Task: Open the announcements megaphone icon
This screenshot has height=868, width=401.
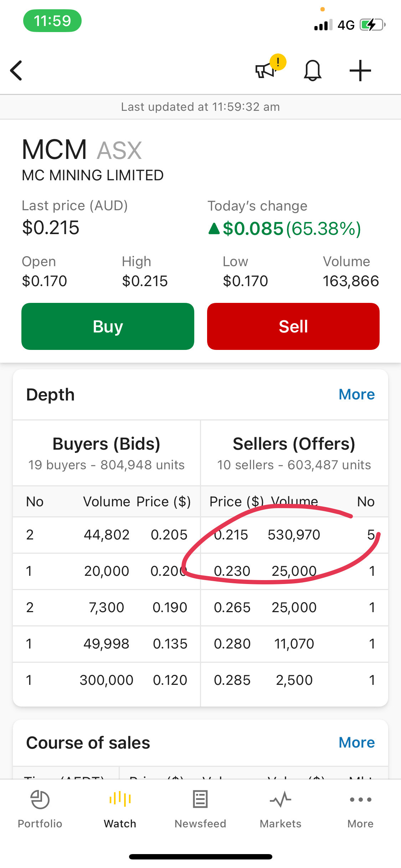Action: coord(266,70)
